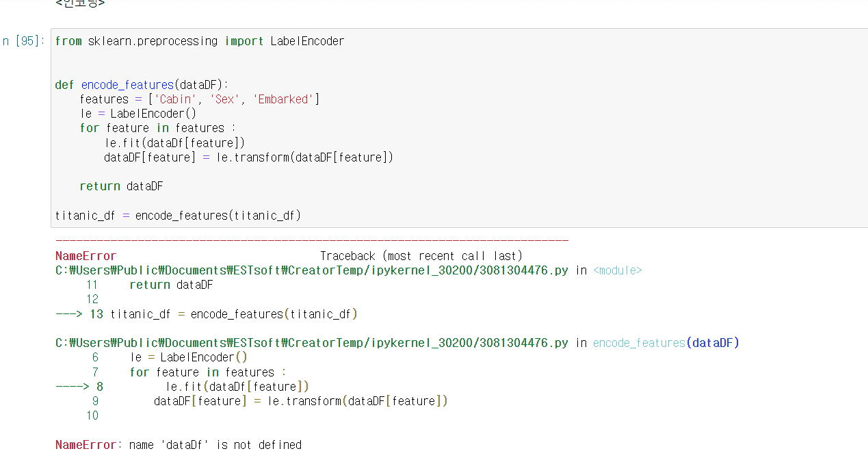Viewport: 868px width, 475px height.
Task: Click the 'Sex' string in the features list
Action: pyautogui.click(x=225, y=99)
